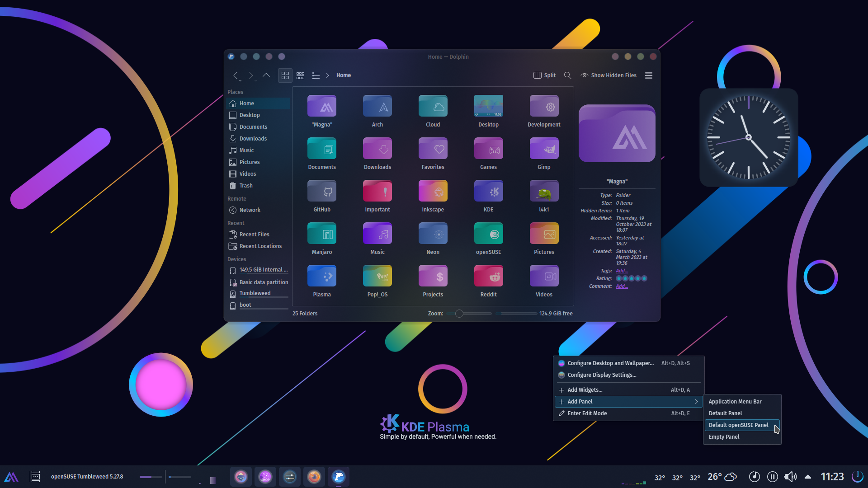The image size is (868, 488).
Task: Select Documents in Places sidebar
Action: pos(258,127)
